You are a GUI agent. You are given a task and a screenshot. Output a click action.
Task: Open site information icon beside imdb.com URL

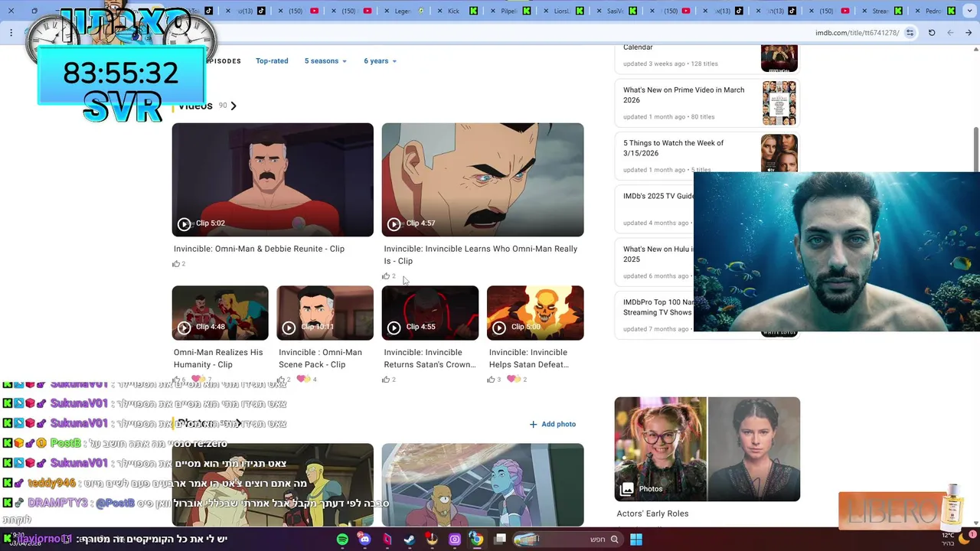coord(910,33)
